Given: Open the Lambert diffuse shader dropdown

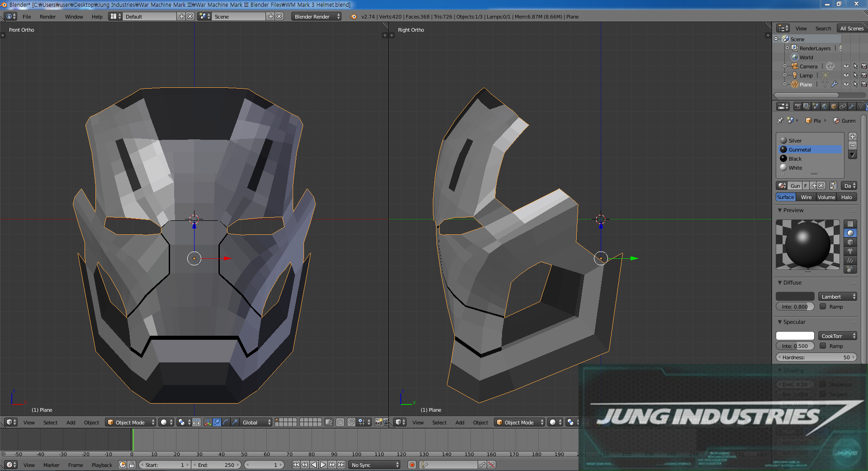Looking at the screenshot, I should pos(838,296).
